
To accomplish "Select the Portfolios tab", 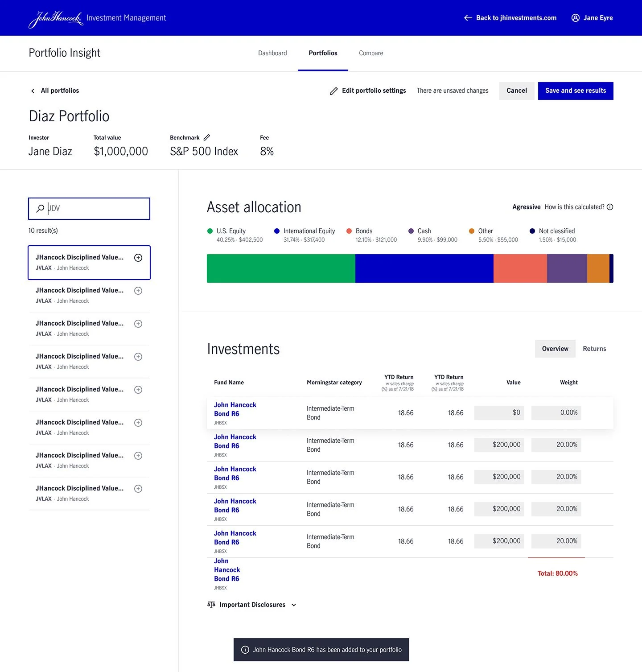I will [x=323, y=53].
